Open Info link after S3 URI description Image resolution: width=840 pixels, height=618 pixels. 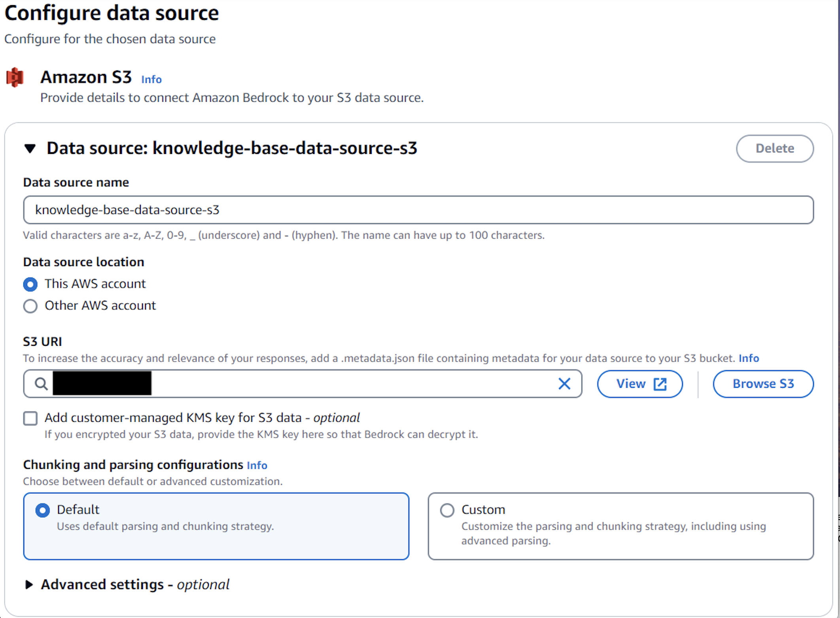(x=749, y=358)
